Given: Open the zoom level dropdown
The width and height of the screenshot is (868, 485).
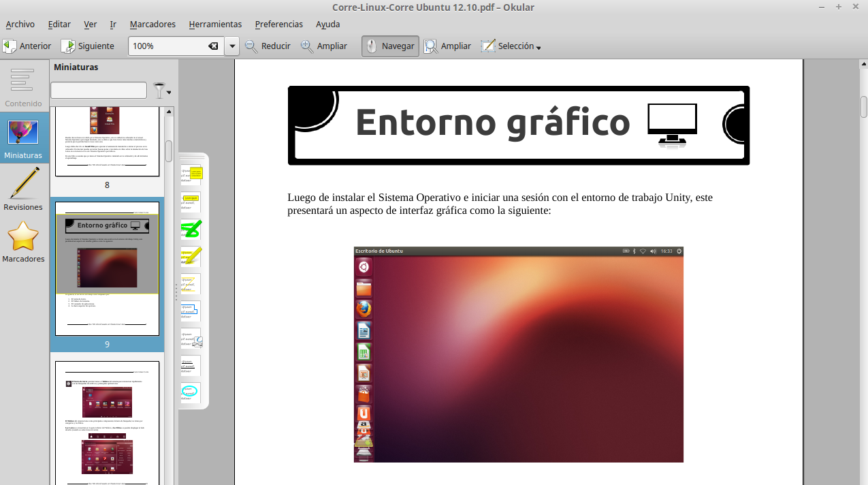Looking at the screenshot, I should coord(231,46).
